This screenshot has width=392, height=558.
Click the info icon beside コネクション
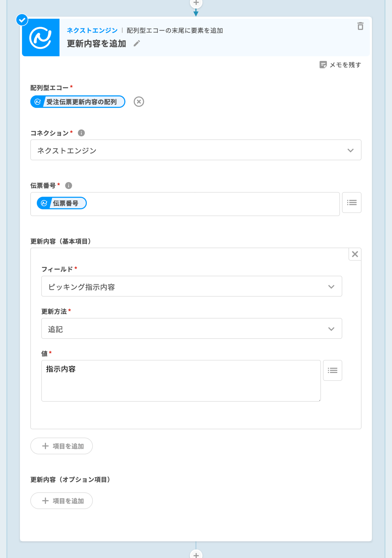coord(81,133)
